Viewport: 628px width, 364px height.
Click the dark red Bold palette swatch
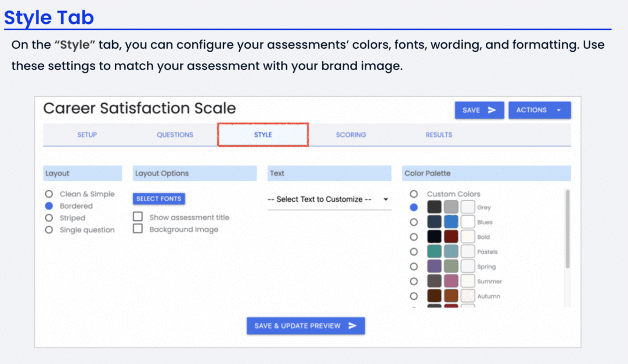coord(451,236)
